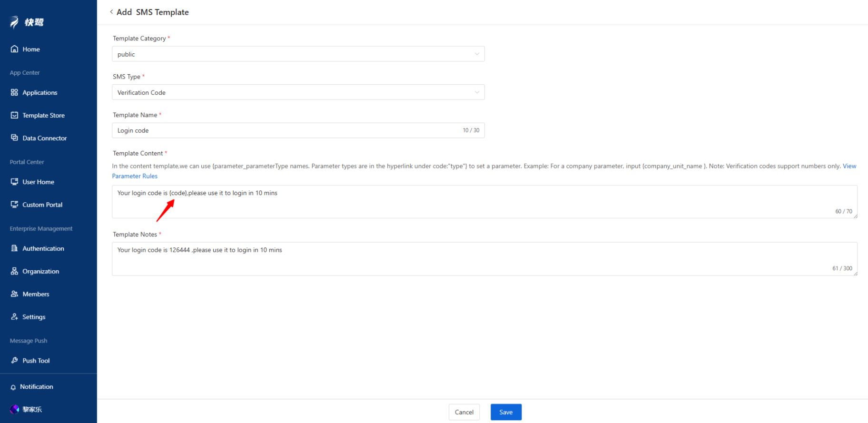The height and width of the screenshot is (423, 868).
Task: Save the SMS template
Action: point(506,412)
